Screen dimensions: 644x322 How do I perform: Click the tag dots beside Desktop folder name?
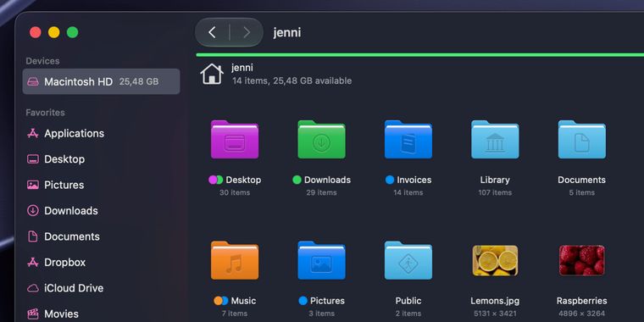coord(215,180)
